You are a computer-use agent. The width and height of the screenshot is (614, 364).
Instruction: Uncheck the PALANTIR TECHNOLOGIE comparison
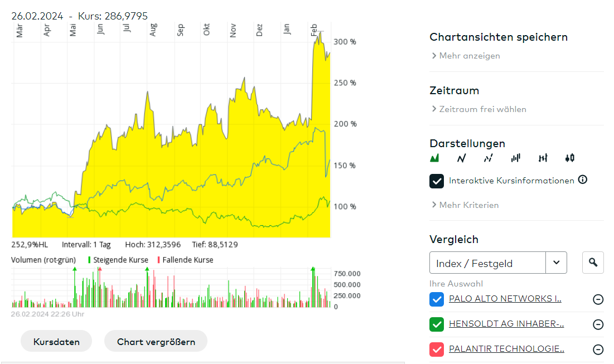point(437,349)
